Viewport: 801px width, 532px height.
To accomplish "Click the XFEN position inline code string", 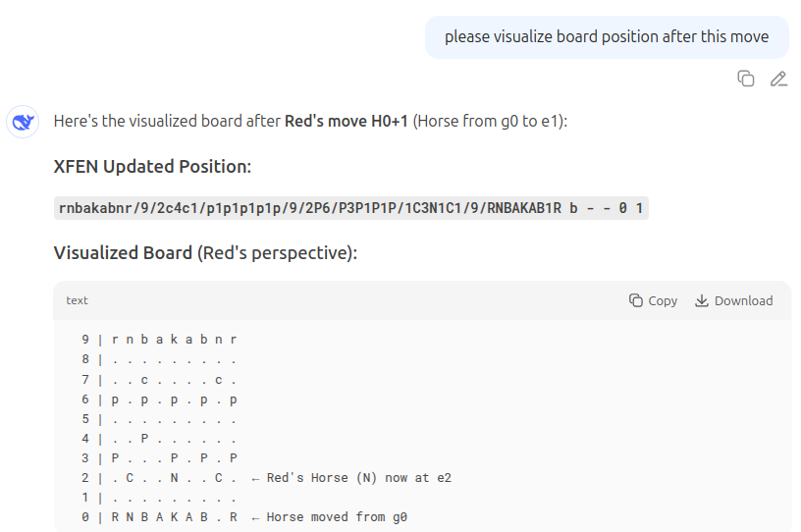I will tap(350, 208).
